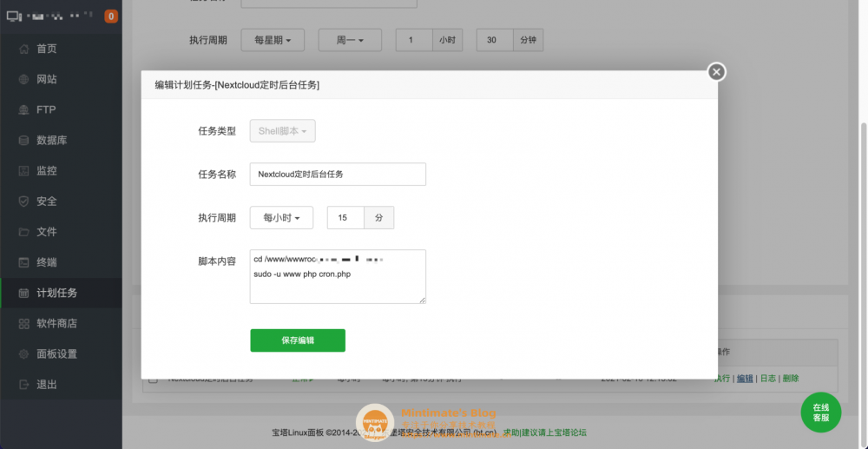Click the minute field showing 30
868x449 pixels.
(495, 41)
